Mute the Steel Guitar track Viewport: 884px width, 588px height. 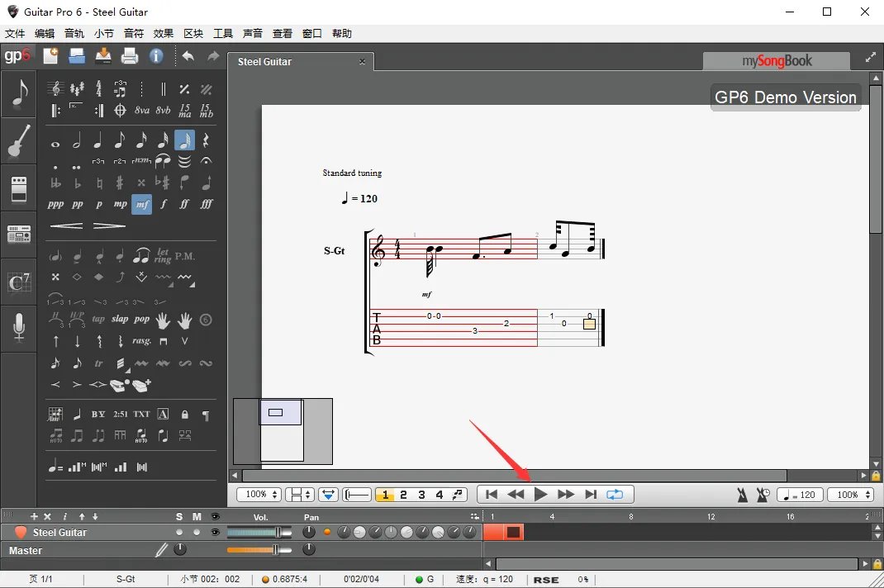pyautogui.click(x=197, y=532)
